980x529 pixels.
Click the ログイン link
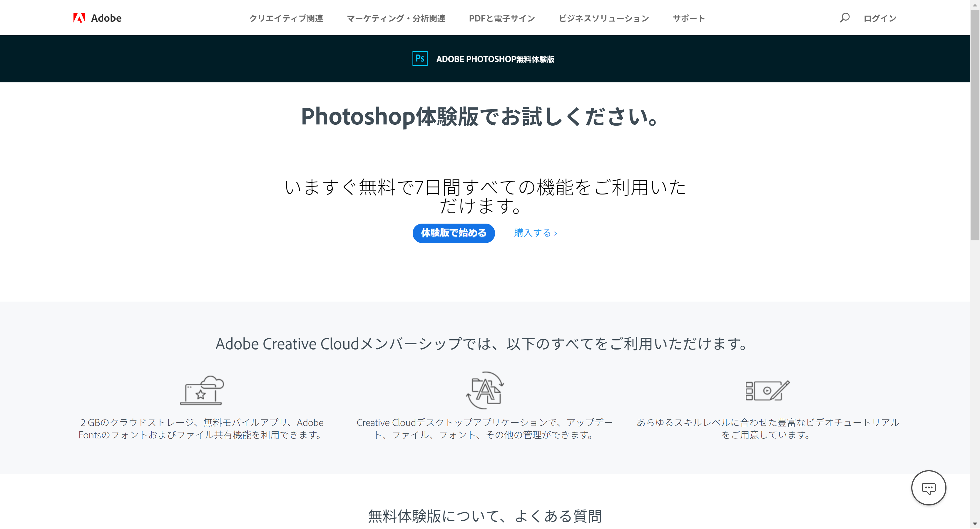click(x=879, y=18)
